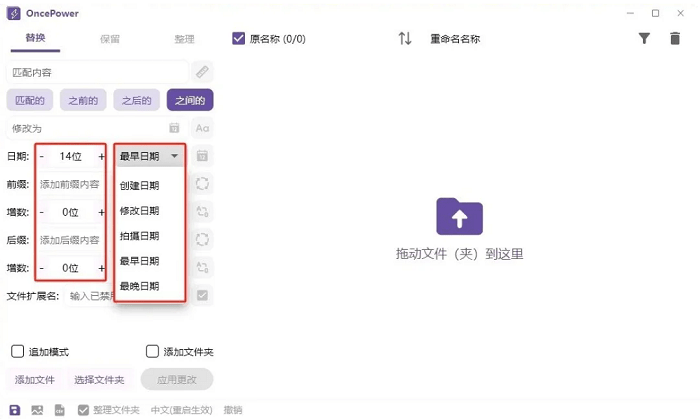Enable the 追加模式 checkbox

coord(17,351)
